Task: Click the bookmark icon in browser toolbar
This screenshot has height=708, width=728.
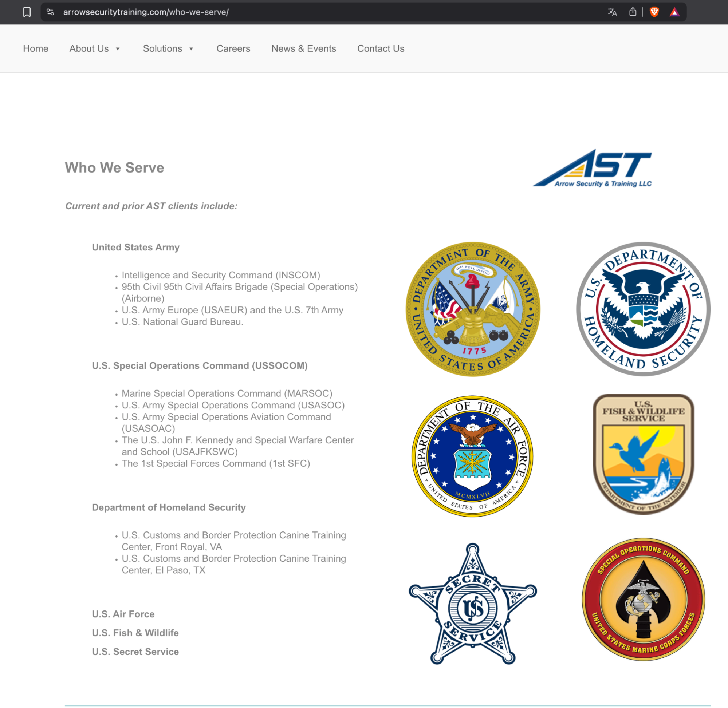Action: 27,12
